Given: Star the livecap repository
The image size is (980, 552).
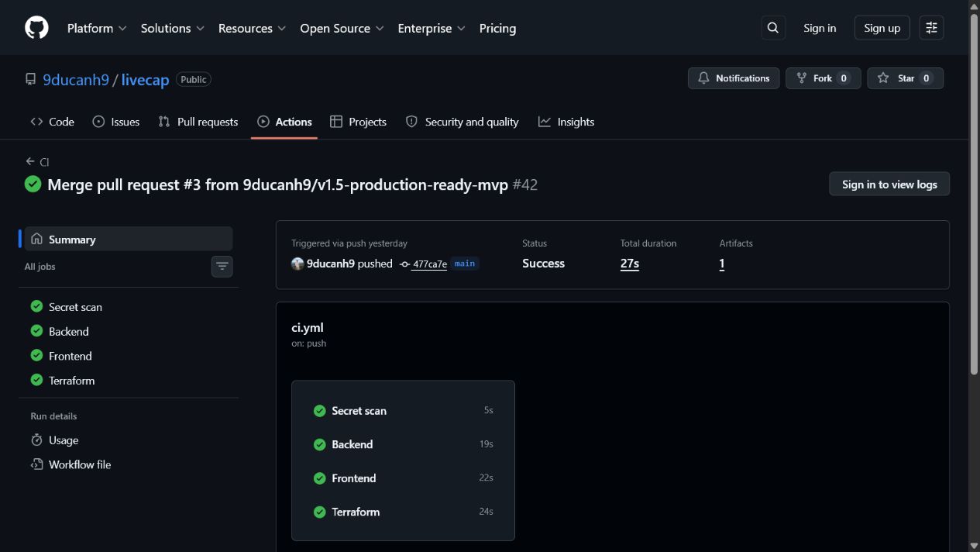Looking at the screenshot, I should pos(905,78).
